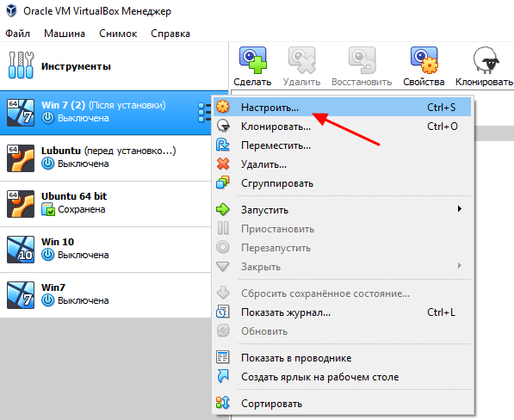Choose Сгруппировать from the context menu
514x420 pixels.
tap(342, 183)
